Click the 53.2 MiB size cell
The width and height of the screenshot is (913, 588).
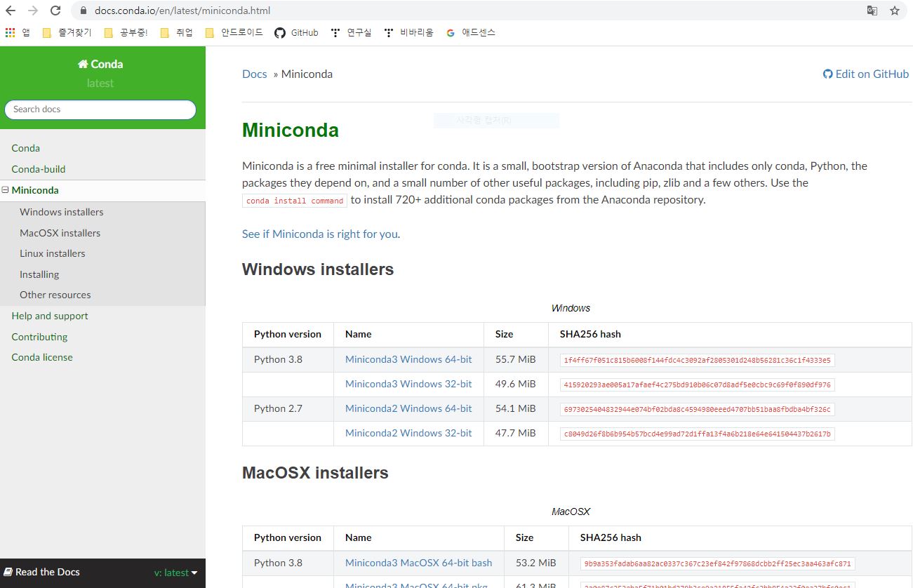point(536,563)
